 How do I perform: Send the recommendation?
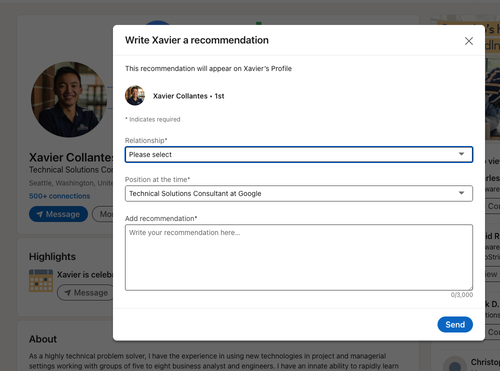(x=455, y=324)
